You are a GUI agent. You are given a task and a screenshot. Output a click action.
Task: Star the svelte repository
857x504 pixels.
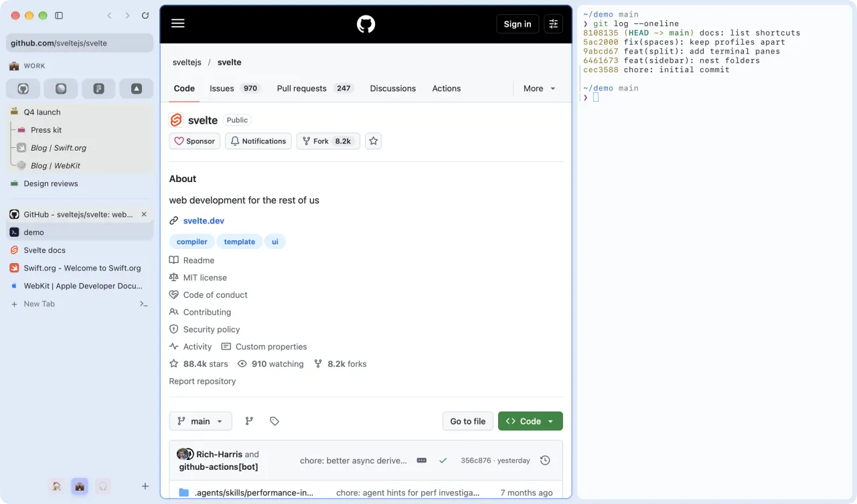coord(374,141)
